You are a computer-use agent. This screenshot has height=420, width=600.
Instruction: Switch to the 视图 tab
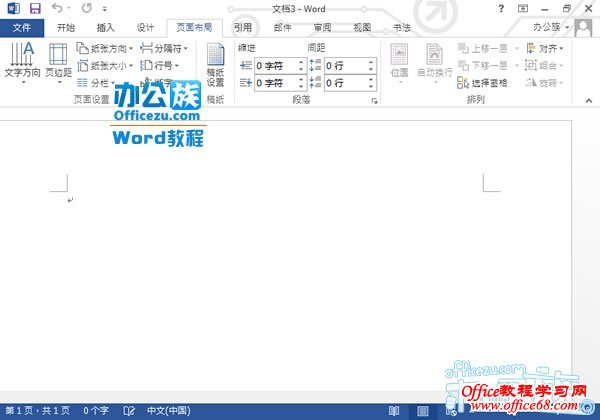362,28
